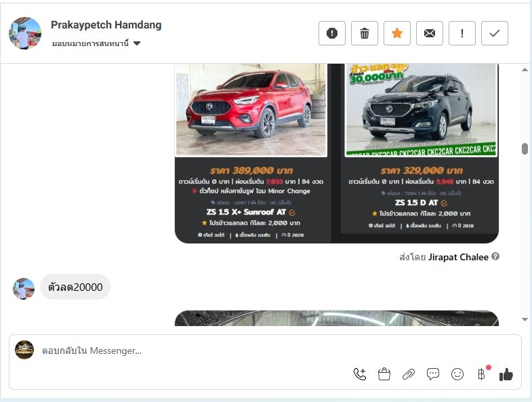Attach a file with paperclip icon
The image size is (532, 402).
click(409, 374)
